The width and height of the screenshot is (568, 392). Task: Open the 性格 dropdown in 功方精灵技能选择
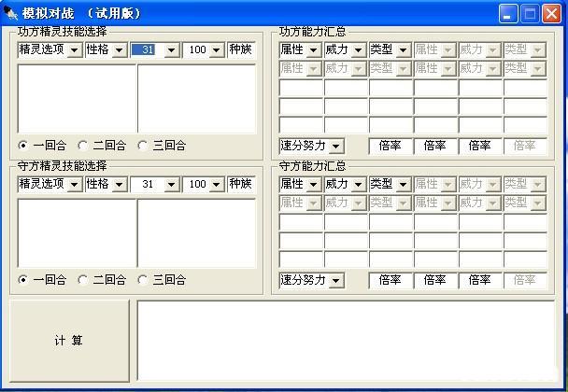(x=120, y=50)
